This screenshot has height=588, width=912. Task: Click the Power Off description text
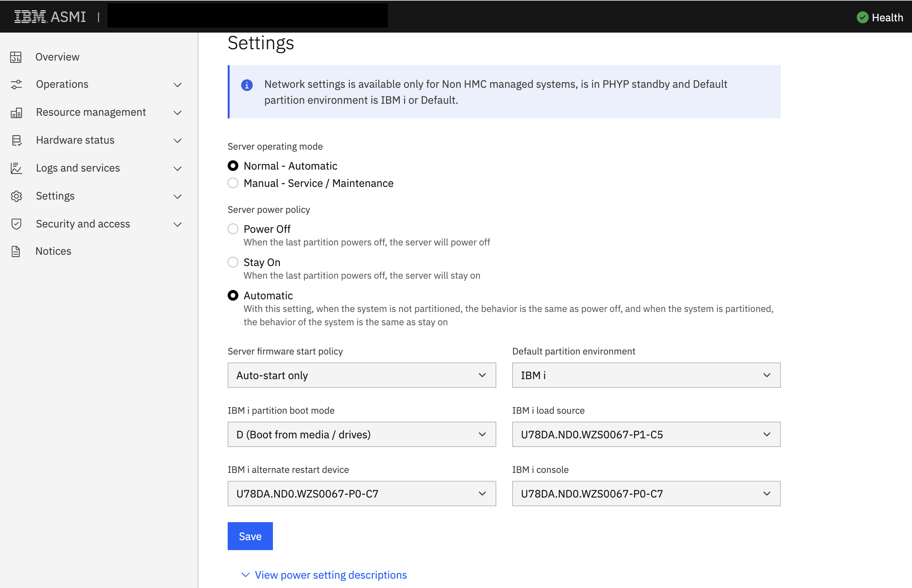point(367,242)
